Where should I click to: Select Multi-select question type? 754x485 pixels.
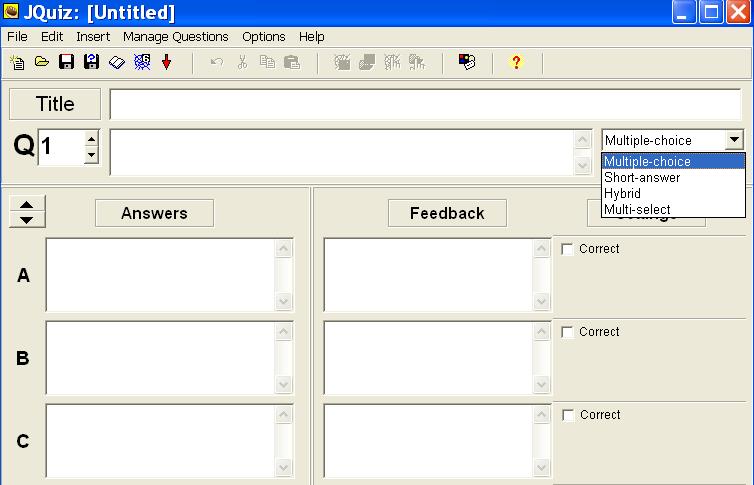pyautogui.click(x=673, y=210)
